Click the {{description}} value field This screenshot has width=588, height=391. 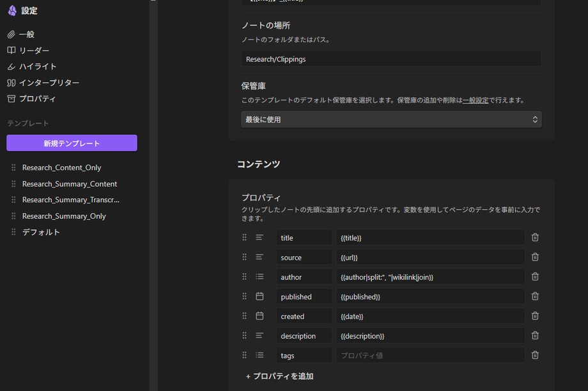431,335
